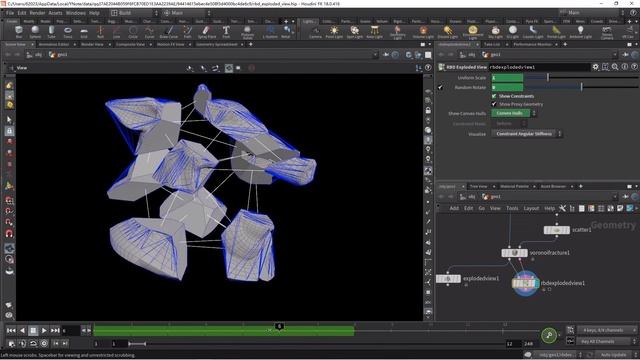Open node info icon in parameter pane
The height and width of the screenshot is (360, 640).
pos(625,67)
